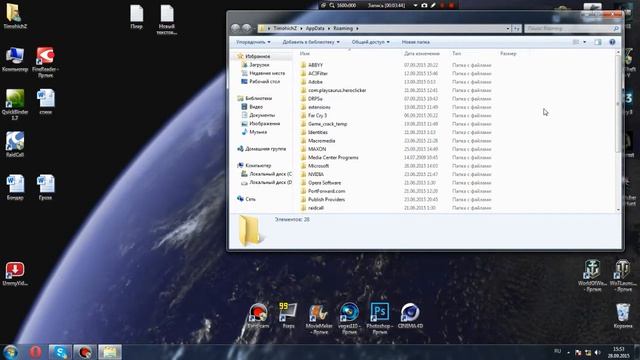640x360 pixels.
Task: Open the TimohichZ folder on the desktop
Action: tap(15, 16)
